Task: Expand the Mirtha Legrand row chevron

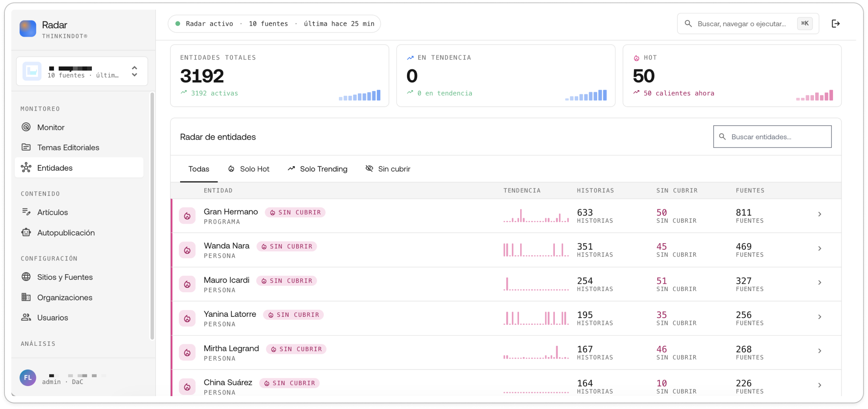Action: coord(820,351)
